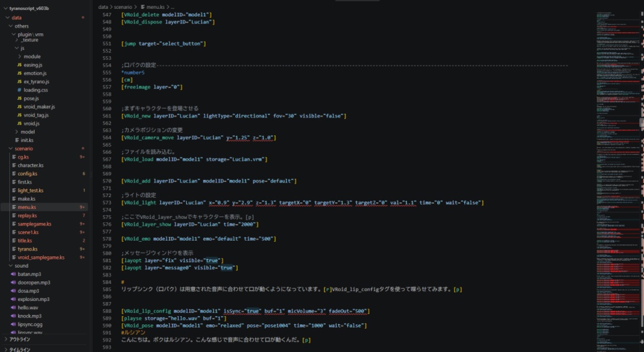Open replay.ks from the explorer
This screenshot has height=352, width=644.
[x=27, y=215]
